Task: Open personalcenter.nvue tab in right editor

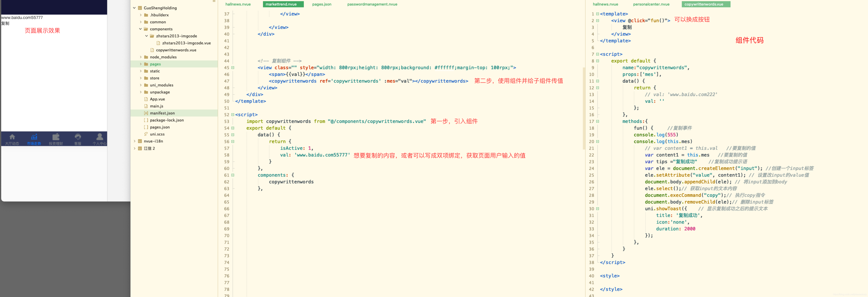Action: click(651, 4)
